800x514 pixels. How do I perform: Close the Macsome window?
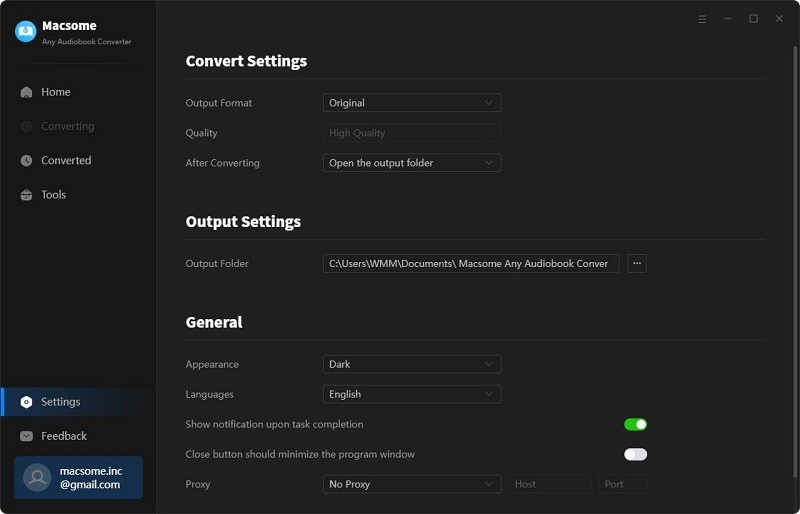pyautogui.click(x=779, y=19)
